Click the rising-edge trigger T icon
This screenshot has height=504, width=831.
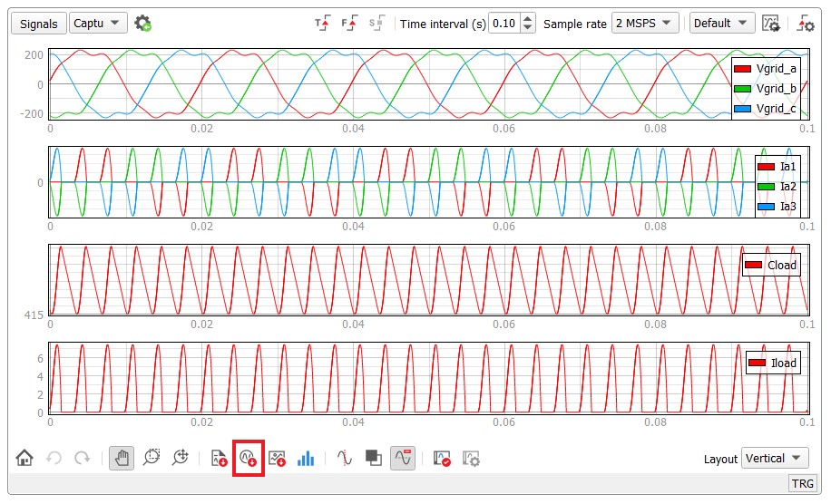(x=322, y=24)
